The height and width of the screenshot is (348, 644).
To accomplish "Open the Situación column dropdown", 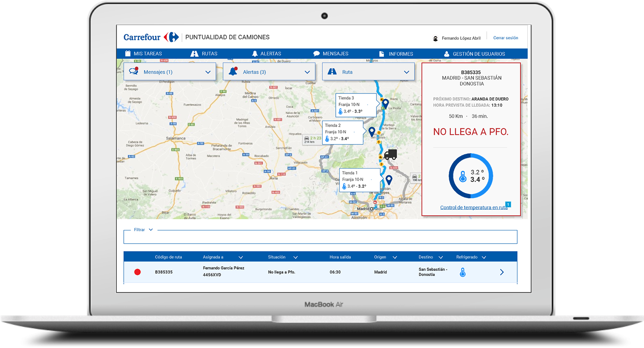I will pyautogui.click(x=296, y=258).
